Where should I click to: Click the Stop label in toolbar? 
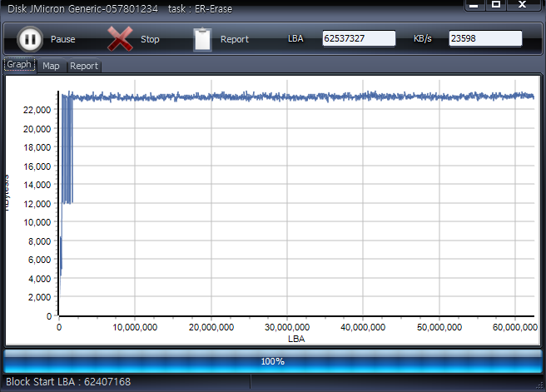click(150, 39)
